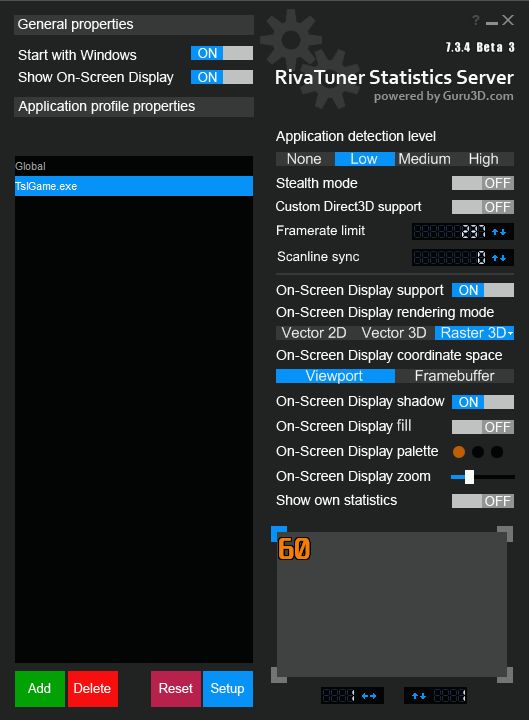529x720 pixels.
Task: Click the blue Setup button
Action: point(227,688)
